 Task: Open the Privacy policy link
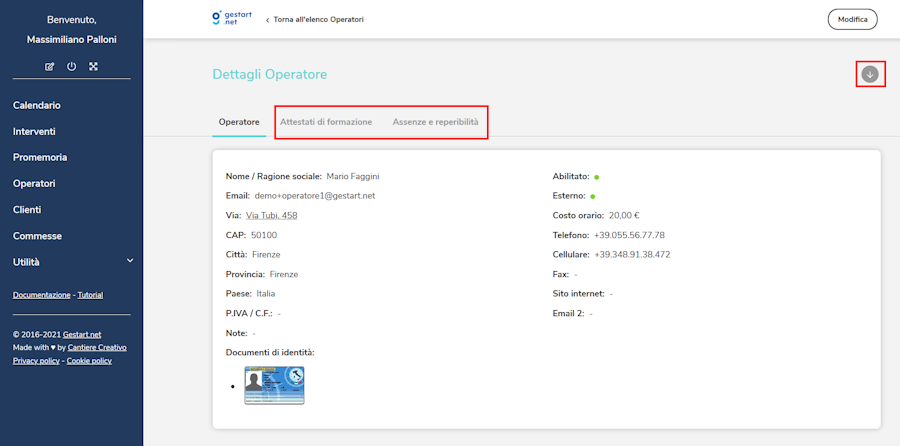tap(37, 360)
